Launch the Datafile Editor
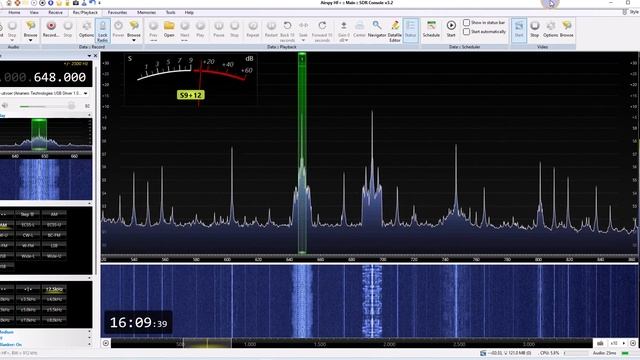The height and width of the screenshot is (360, 640). (x=395, y=31)
